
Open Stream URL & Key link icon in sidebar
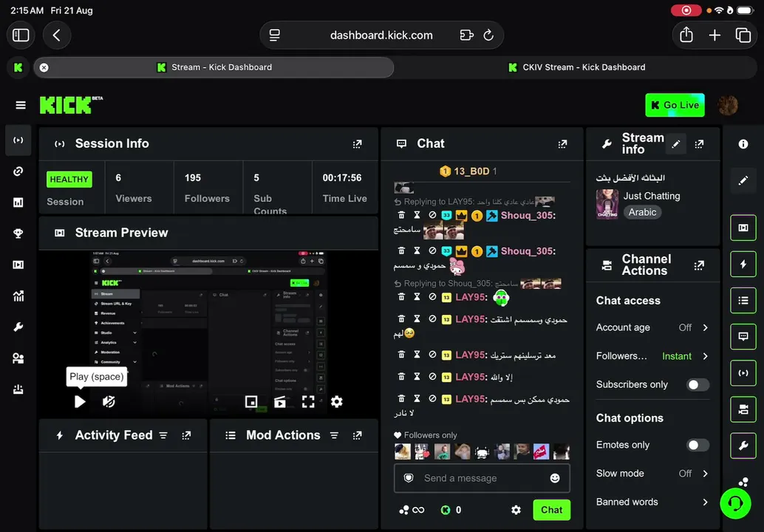click(18, 171)
